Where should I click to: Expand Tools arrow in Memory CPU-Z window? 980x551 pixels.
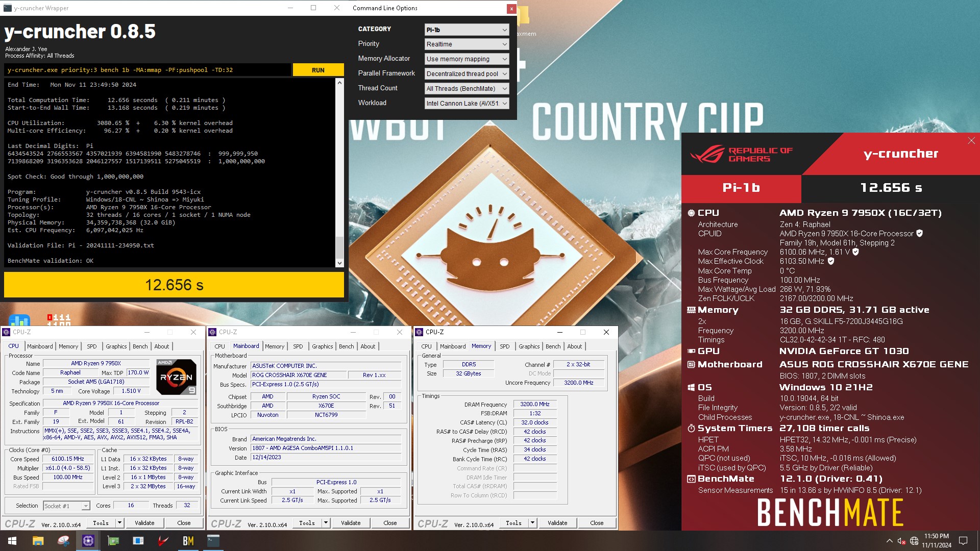click(x=532, y=523)
